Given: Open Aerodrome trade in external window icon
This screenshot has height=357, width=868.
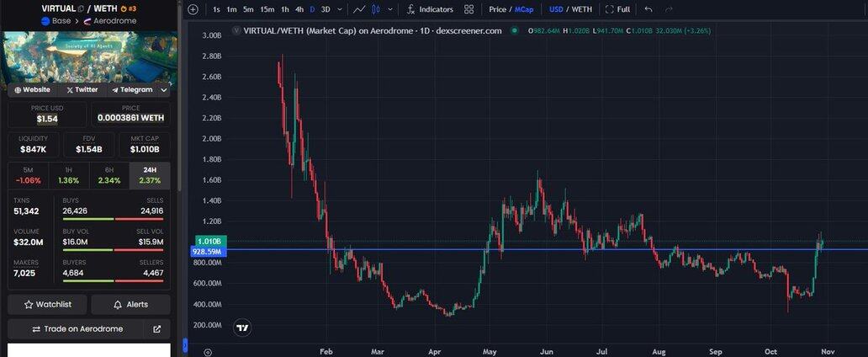Looking at the screenshot, I should (156, 329).
